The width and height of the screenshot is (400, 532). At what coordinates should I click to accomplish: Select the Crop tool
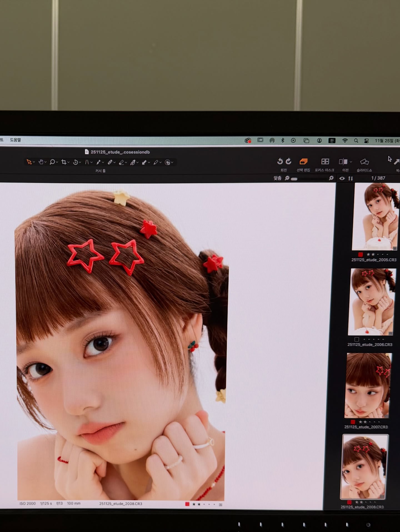[64, 162]
